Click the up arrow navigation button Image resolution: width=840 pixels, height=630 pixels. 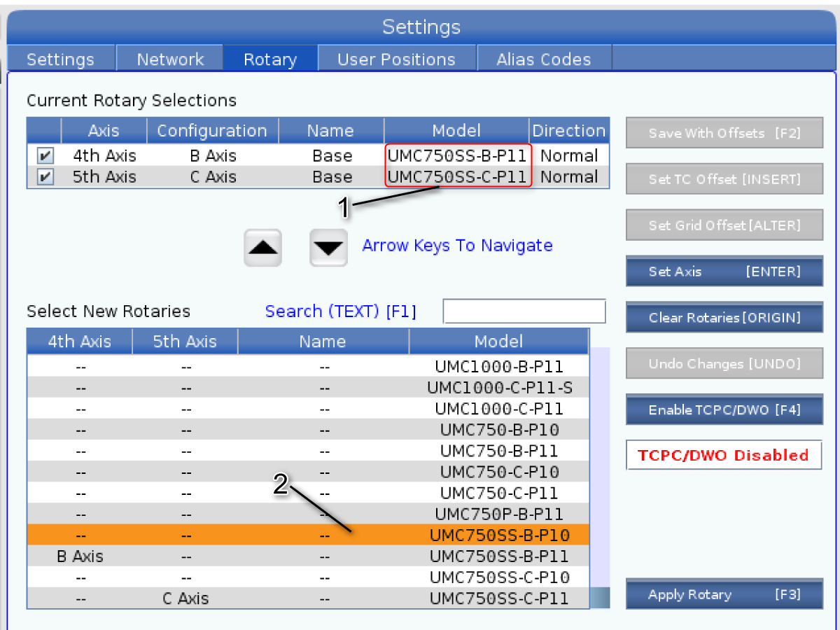pyautogui.click(x=262, y=248)
